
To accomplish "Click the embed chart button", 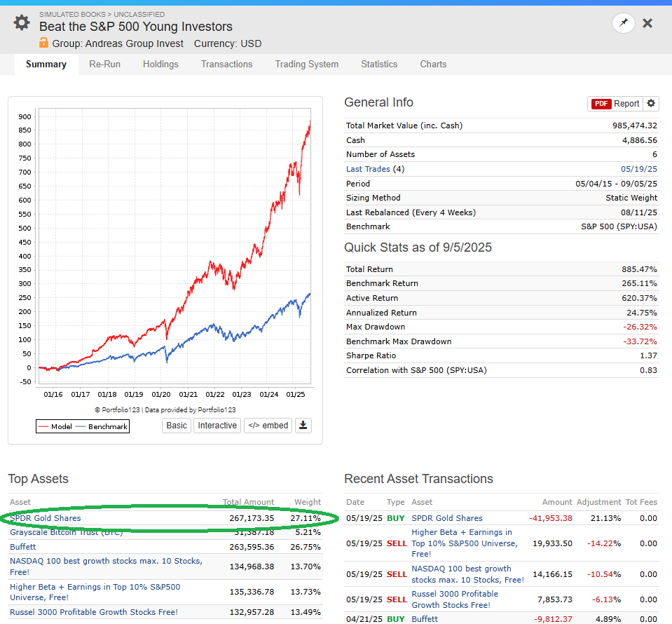I will click(x=268, y=426).
